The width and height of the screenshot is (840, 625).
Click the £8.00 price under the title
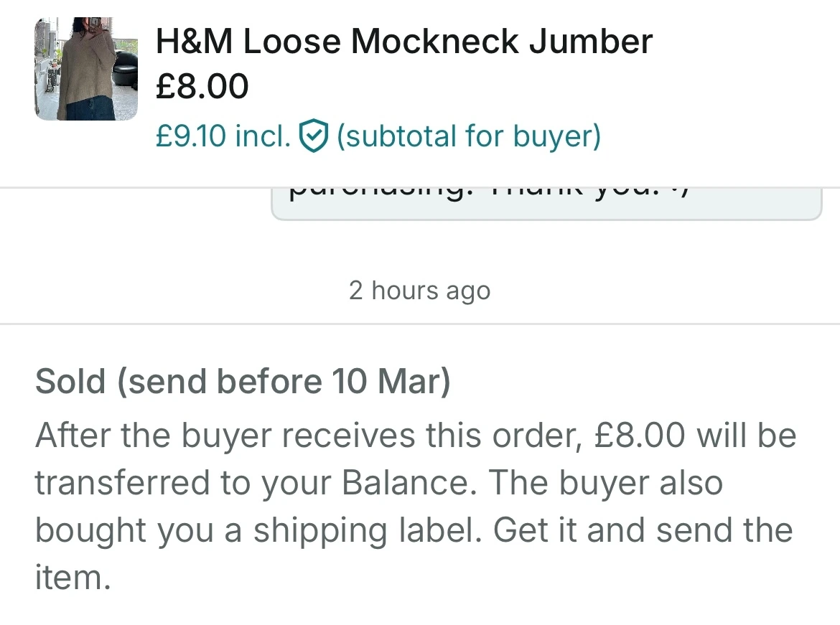(202, 87)
